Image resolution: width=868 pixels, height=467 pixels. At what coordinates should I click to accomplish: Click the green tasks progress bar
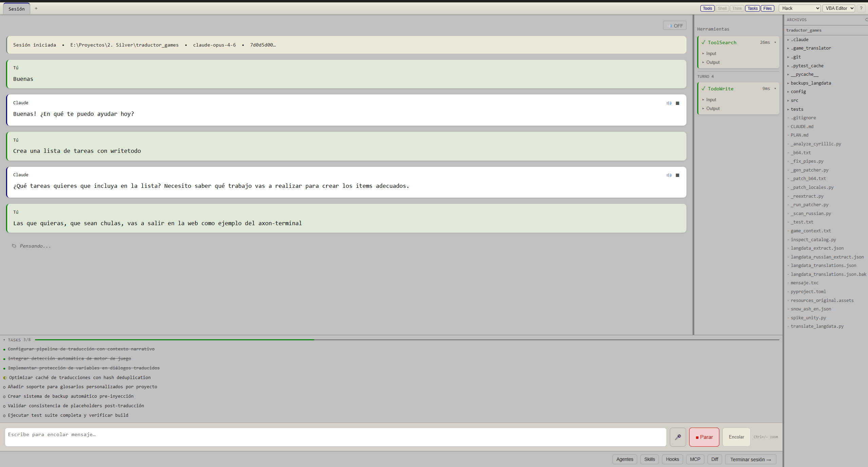(x=170, y=340)
